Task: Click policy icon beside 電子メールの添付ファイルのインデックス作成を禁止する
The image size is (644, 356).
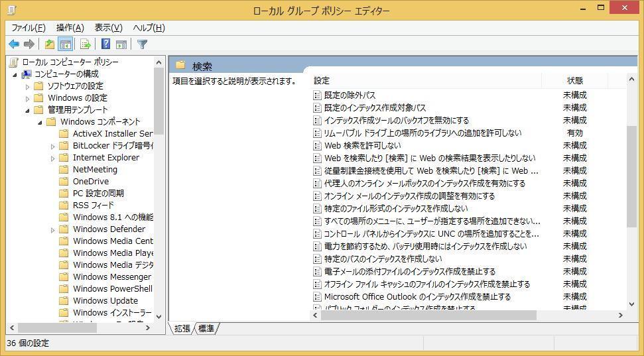Action: click(x=317, y=271)
